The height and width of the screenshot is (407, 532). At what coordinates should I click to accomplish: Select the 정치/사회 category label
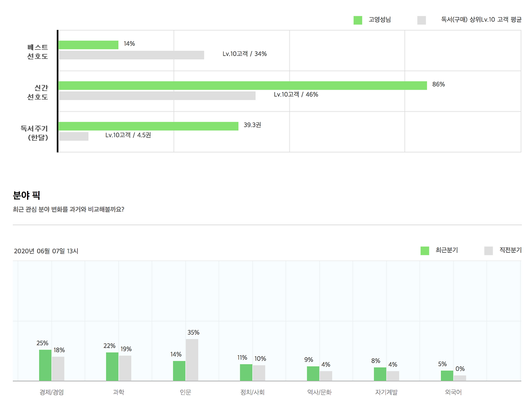point(252,392)
